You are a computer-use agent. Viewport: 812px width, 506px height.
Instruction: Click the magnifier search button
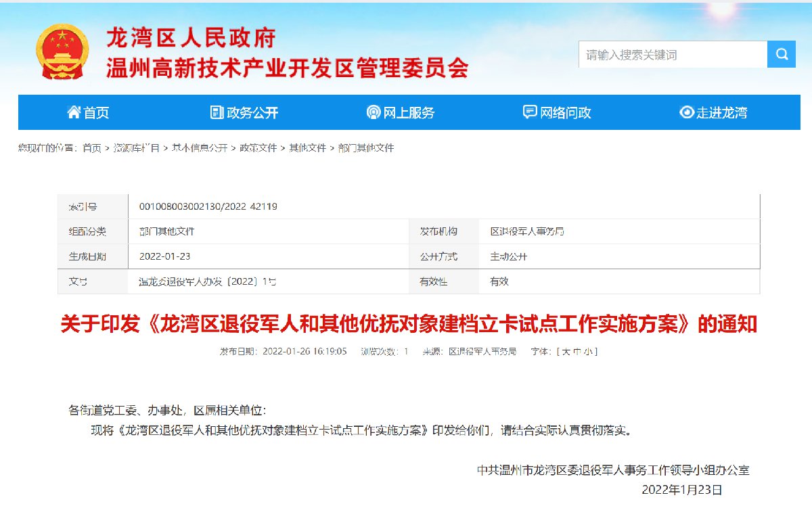tap(782, 54)
